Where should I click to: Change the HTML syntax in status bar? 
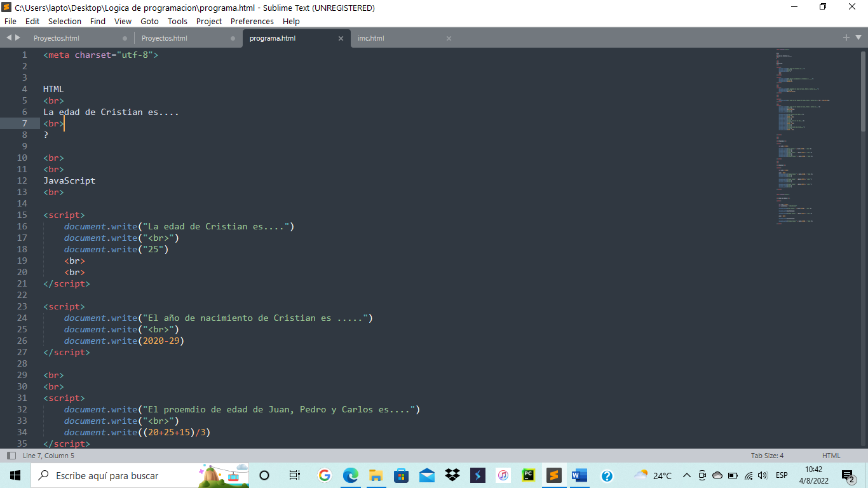pyautogui.click(x=831, y=456)
